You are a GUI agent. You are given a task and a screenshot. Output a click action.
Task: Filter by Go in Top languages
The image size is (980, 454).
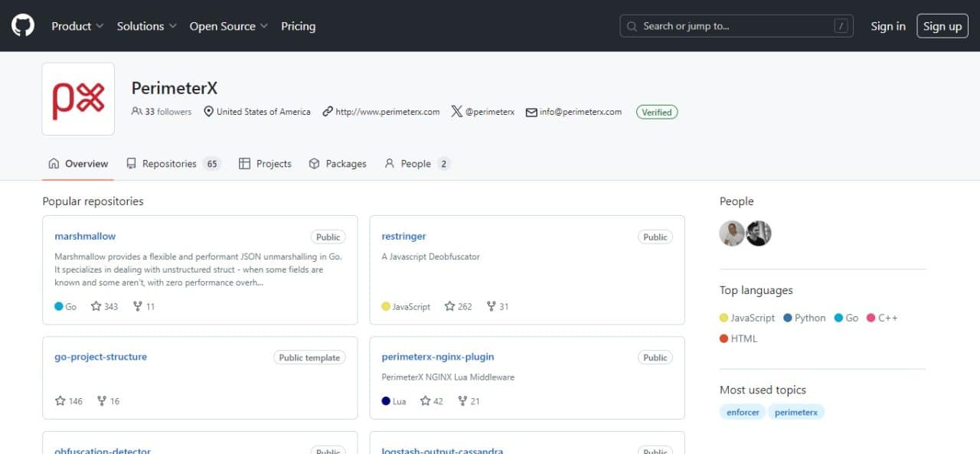tap(846, 318)
